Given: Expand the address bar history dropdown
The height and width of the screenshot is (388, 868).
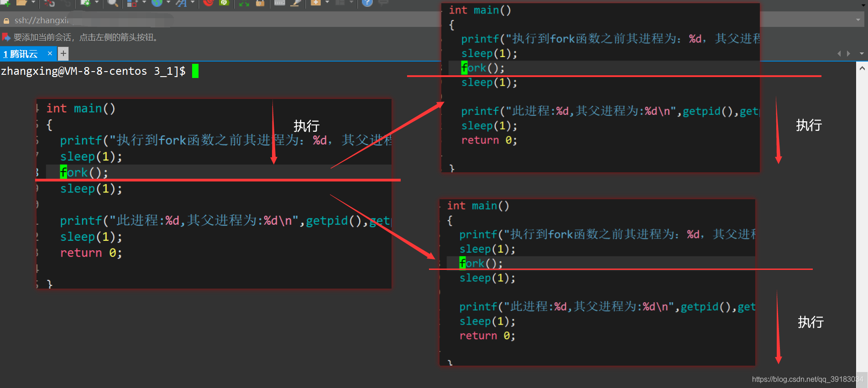Looking at the screenshot, I should click(x=858, y=20).
